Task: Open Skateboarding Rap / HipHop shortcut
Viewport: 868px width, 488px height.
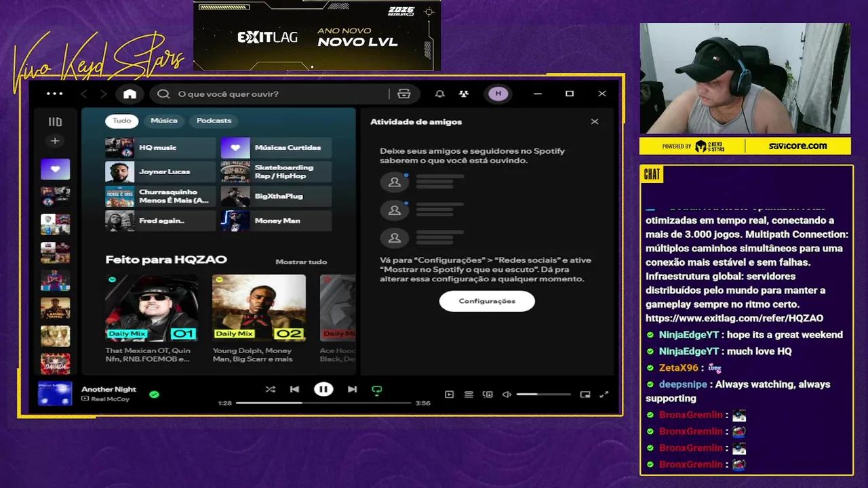Action: point(276,172)
